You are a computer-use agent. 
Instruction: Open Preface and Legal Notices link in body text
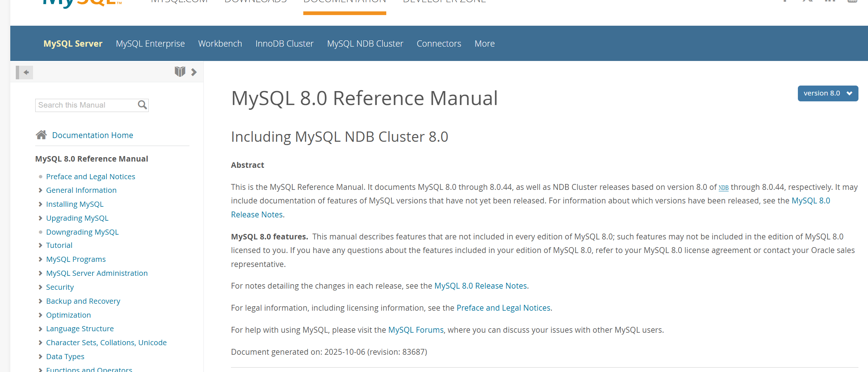tap(503, 308)
